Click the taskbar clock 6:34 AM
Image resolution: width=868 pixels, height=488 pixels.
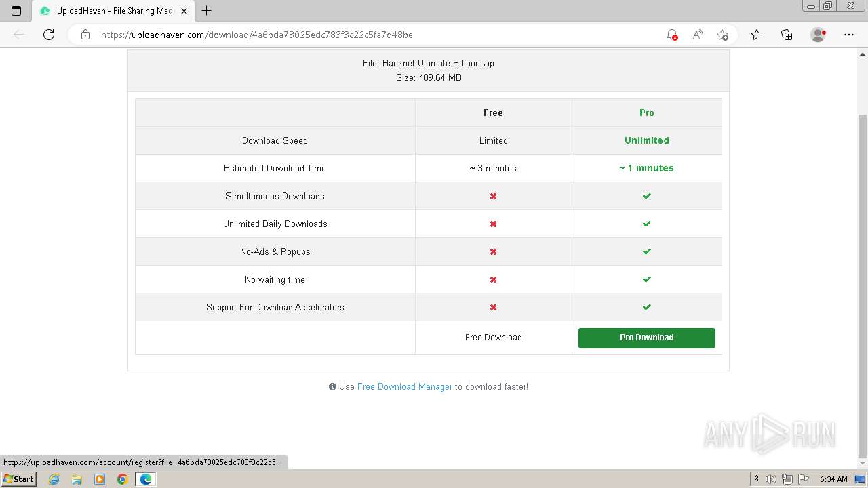833,479
